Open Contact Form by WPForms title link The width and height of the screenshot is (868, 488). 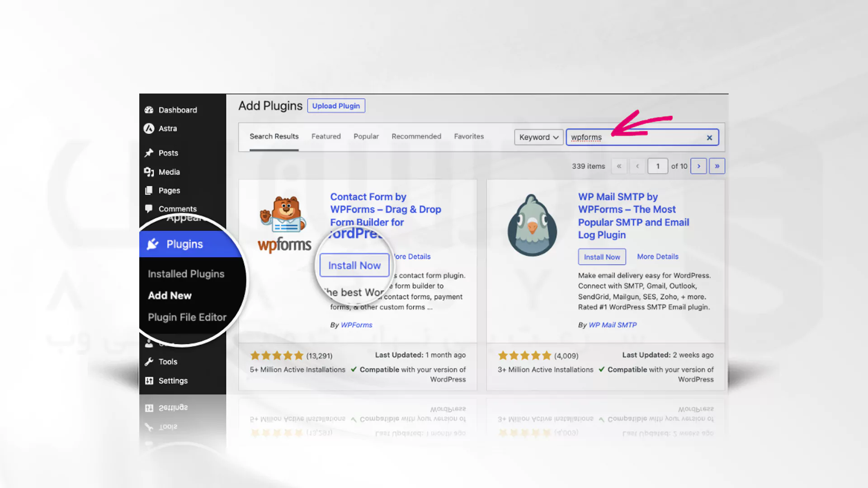click(x=386, y=216)
